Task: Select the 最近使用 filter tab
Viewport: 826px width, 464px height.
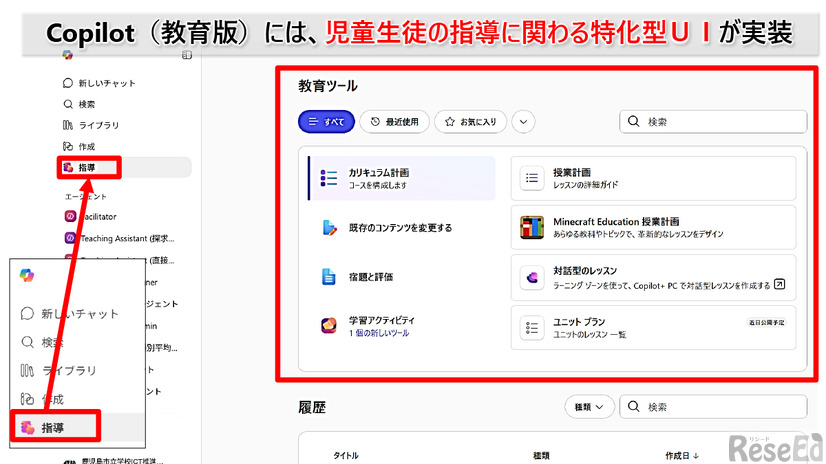Action: pyautogui.click(x=394, y=122)
